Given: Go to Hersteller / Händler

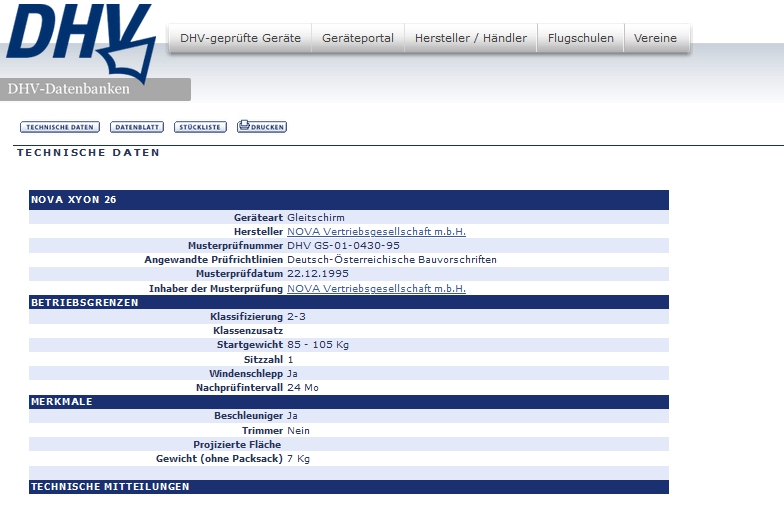Looking at the screenshot, I should click(x=470, y=38).
